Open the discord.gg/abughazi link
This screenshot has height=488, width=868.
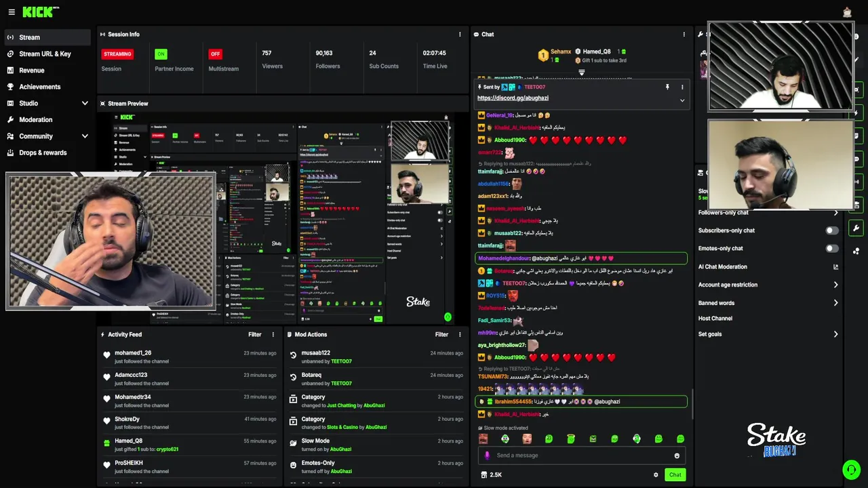[x=513, y=98]
